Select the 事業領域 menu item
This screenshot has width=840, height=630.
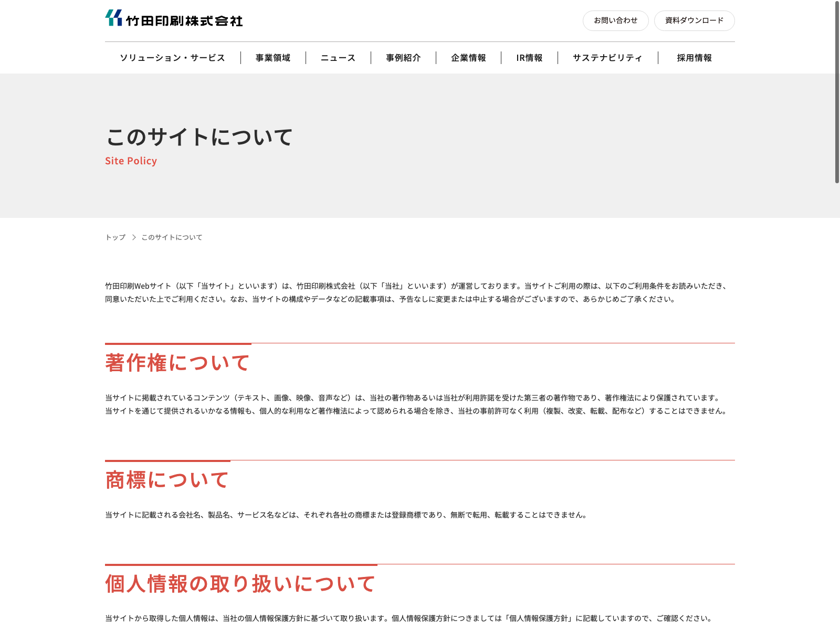(x=273, y=58)
